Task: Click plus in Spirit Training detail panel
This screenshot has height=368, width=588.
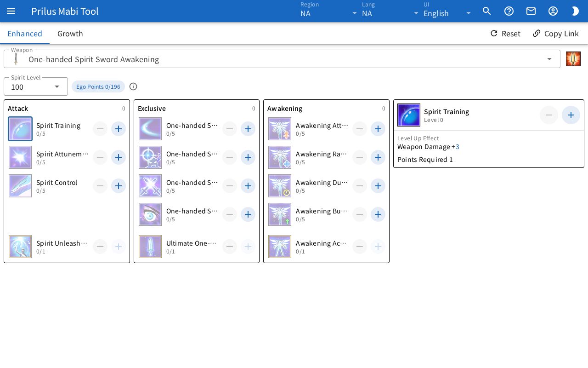Action: [x=571, y=115]
